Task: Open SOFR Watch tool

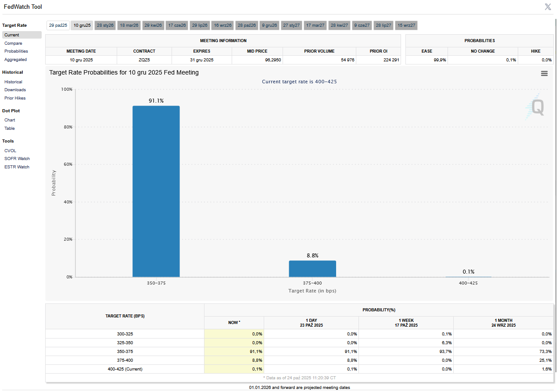Action: (x=17, y=159)
